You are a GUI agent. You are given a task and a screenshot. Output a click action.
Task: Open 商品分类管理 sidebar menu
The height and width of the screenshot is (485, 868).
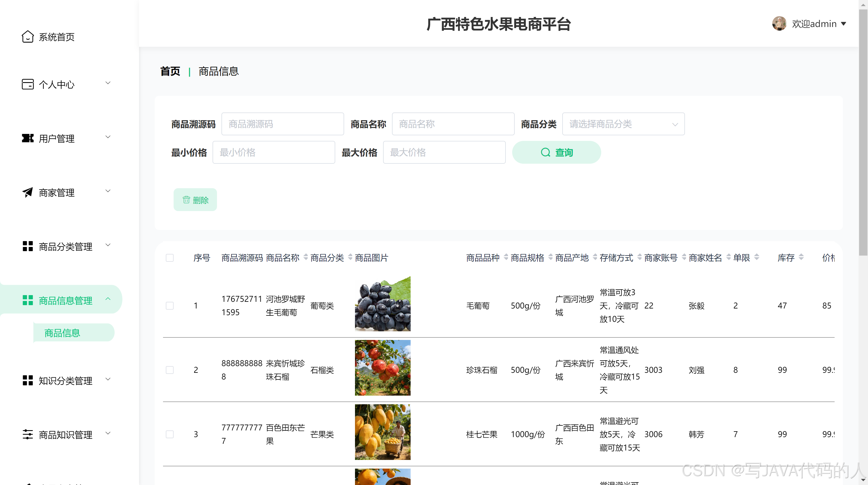[x=66, y=246]
